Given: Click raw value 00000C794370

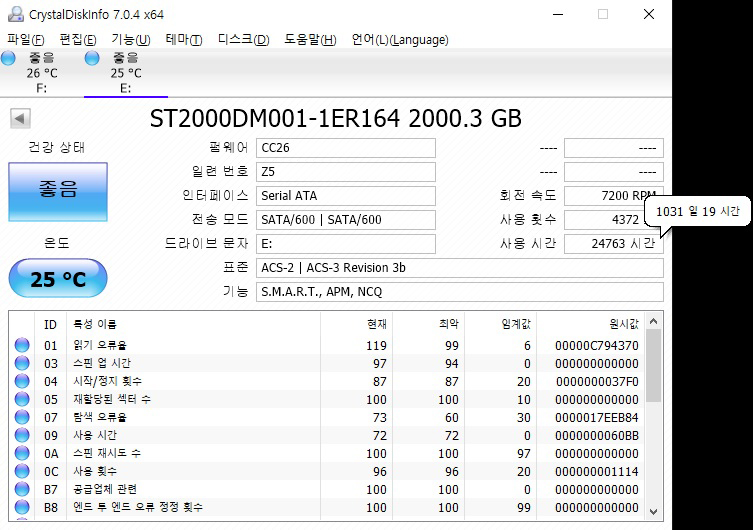Looking at the screenshot, I should click(597, 346).
